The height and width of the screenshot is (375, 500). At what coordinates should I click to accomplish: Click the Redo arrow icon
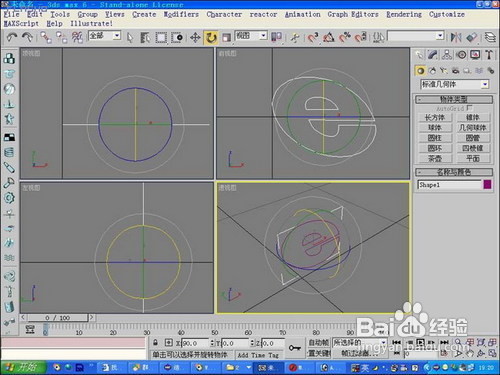[x=27, y=37]
